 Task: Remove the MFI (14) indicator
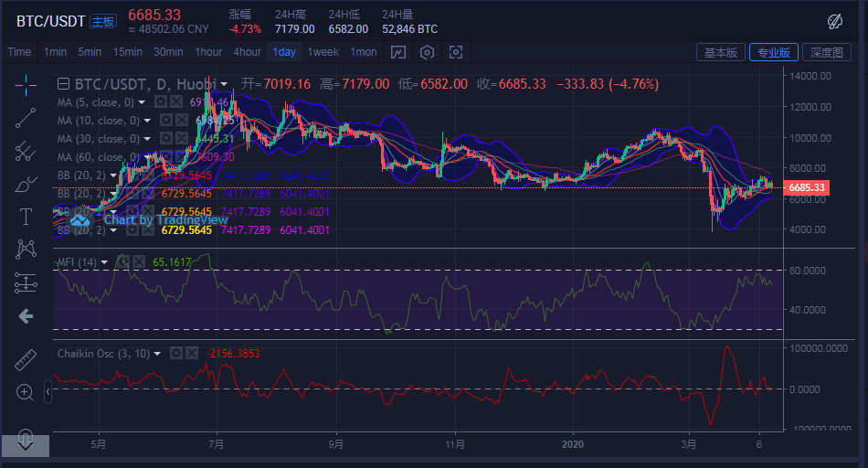pyautogui.click(x=138, y=261)
